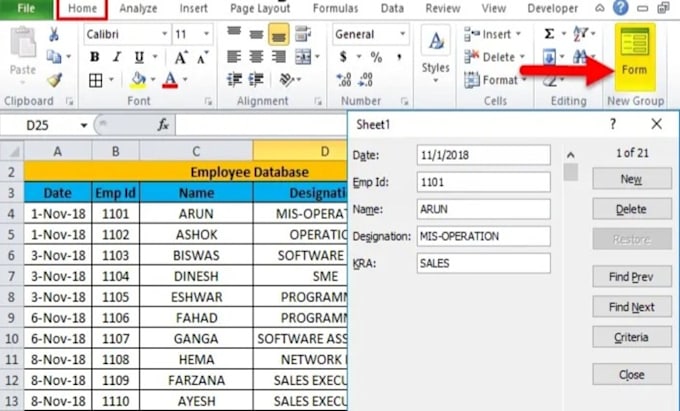
Task: Switch to the Insert tab
Action: 193,8
